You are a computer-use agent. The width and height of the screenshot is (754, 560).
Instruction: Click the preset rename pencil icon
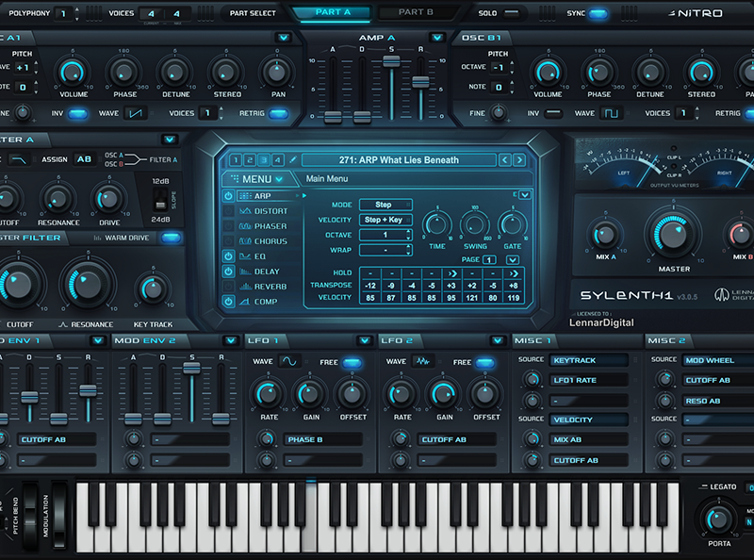293,159
